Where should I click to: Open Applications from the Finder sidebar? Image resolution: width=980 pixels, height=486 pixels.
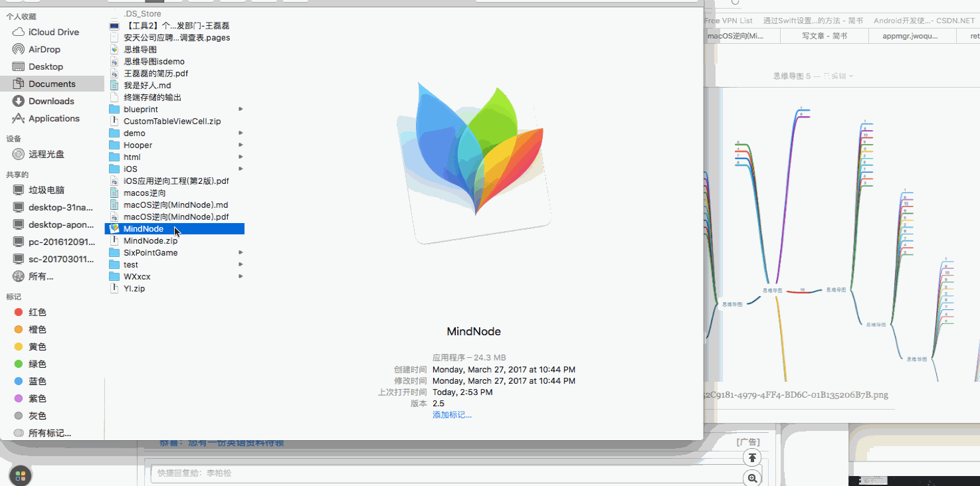tap(53, 118)
